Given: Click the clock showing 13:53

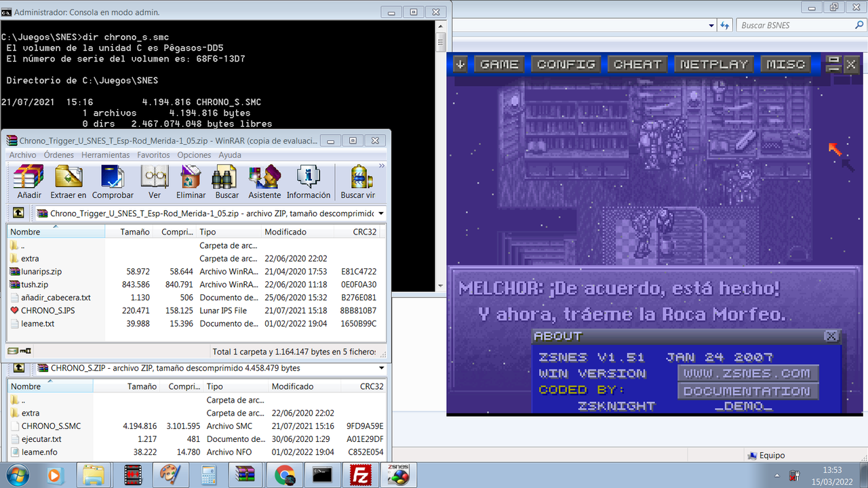Looking at the screenshot, I should pyautogui.click(x=832, y=470).
